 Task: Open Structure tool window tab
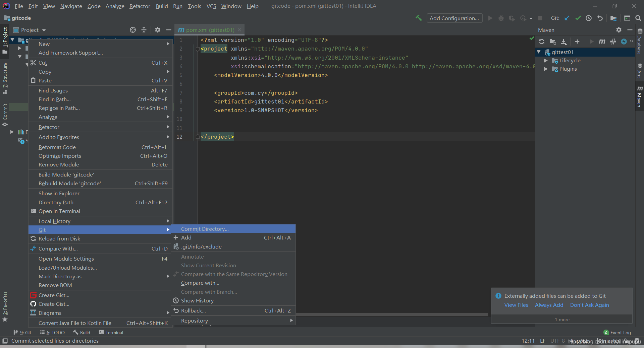point(5,78)
